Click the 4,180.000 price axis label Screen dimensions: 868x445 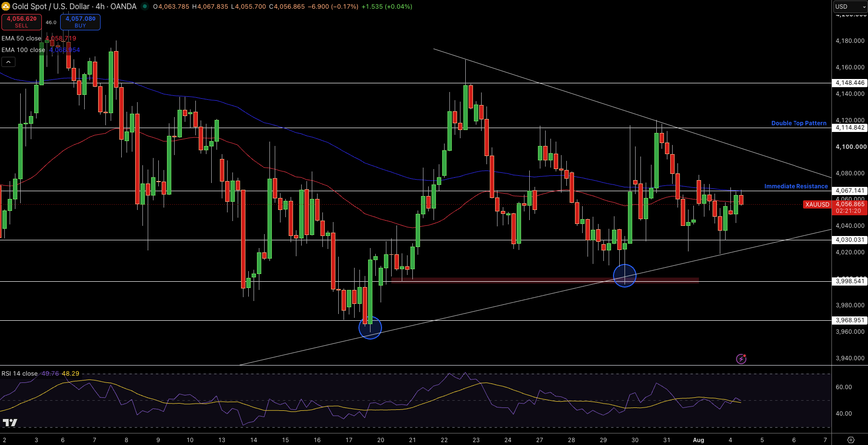[850, 41]
